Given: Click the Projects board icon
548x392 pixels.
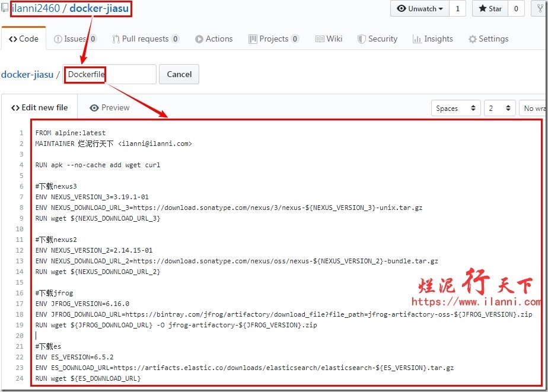Looking at the screenshot, I should pos(253,39).
